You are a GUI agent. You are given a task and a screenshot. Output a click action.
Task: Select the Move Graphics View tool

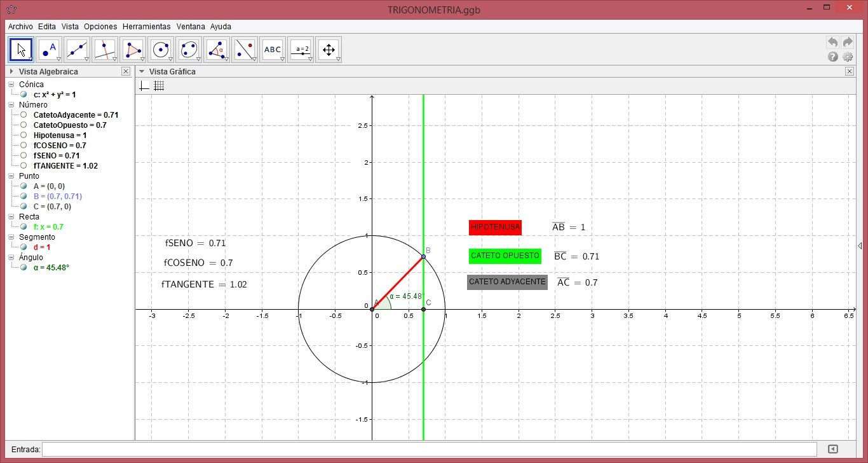point(328,49)
